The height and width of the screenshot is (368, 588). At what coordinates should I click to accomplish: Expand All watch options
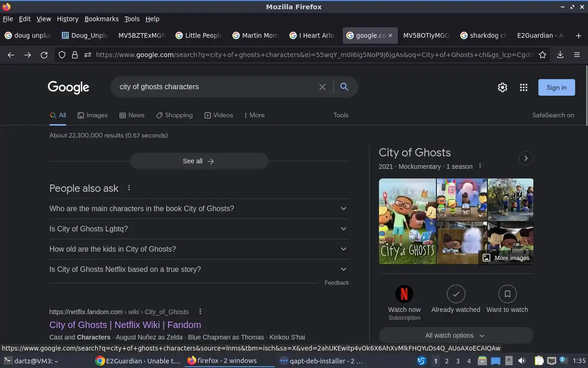[x=456, y=335]
